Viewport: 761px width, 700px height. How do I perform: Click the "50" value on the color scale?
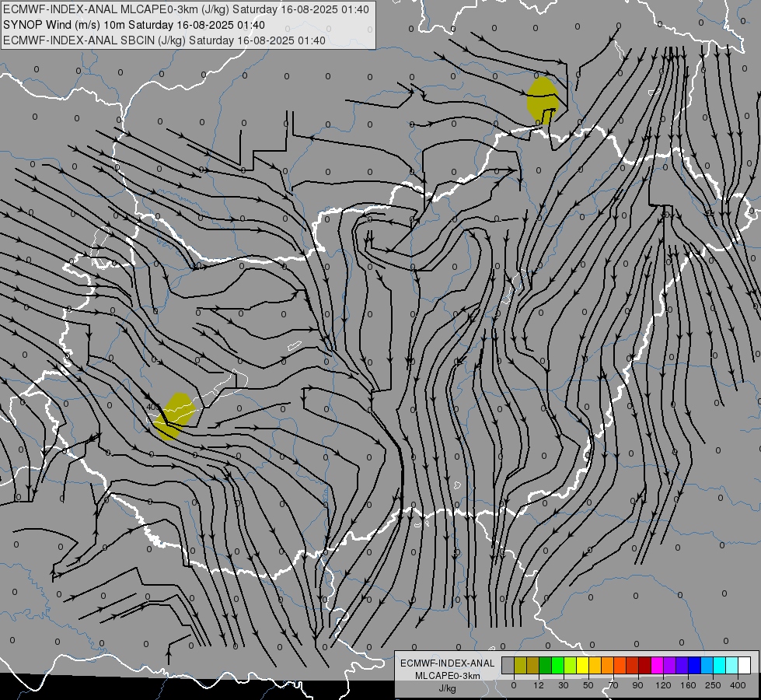coord(588,685)
